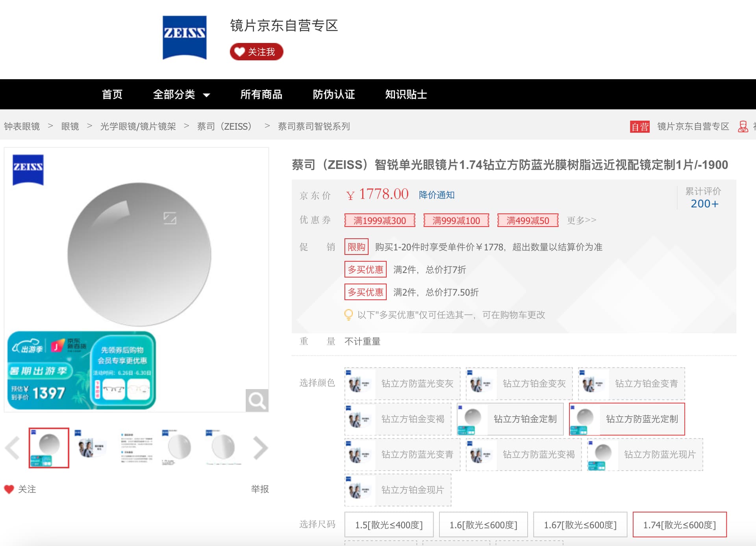Go to next thumbnails with right arrow
The height and width of the screenshot is (546, 756).
(x=260, y=448)
